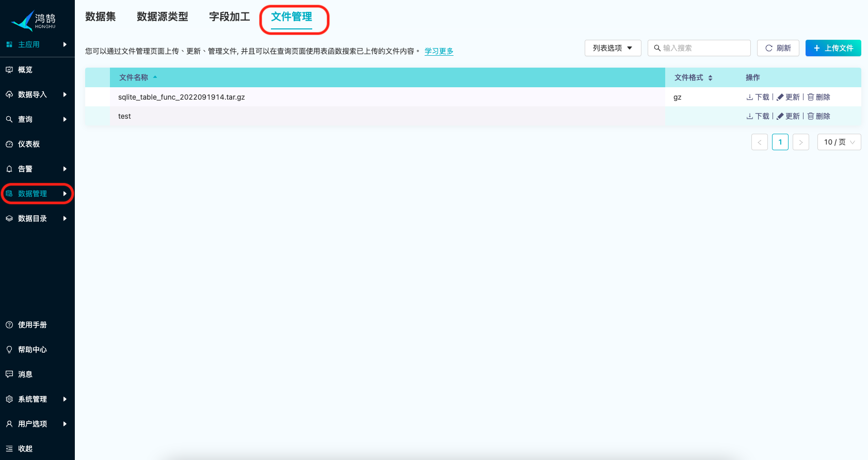Viewport: 868px width, 460px height.
Task: Click the 概览 monitor icon
Action: 9,70
